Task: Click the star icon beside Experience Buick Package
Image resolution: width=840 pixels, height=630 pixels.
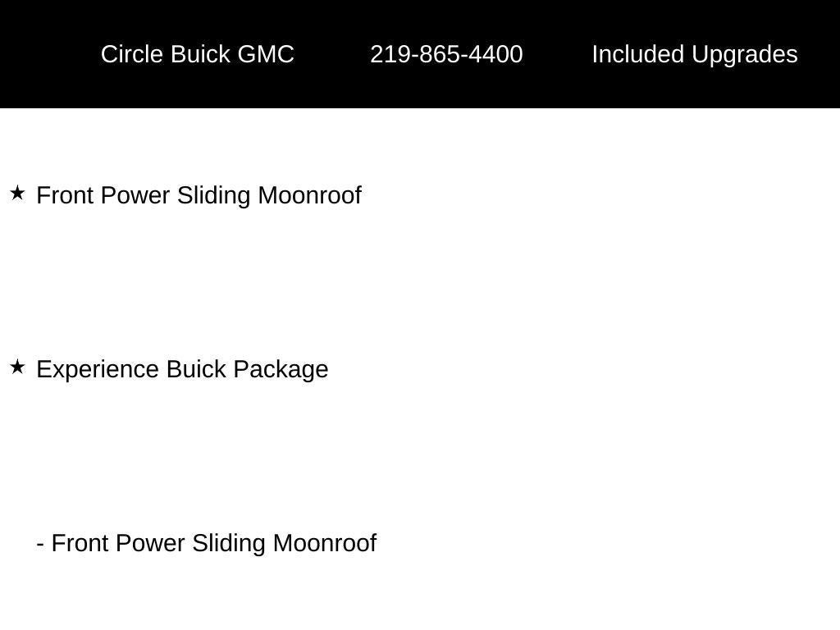Action: tap(17, 367)
